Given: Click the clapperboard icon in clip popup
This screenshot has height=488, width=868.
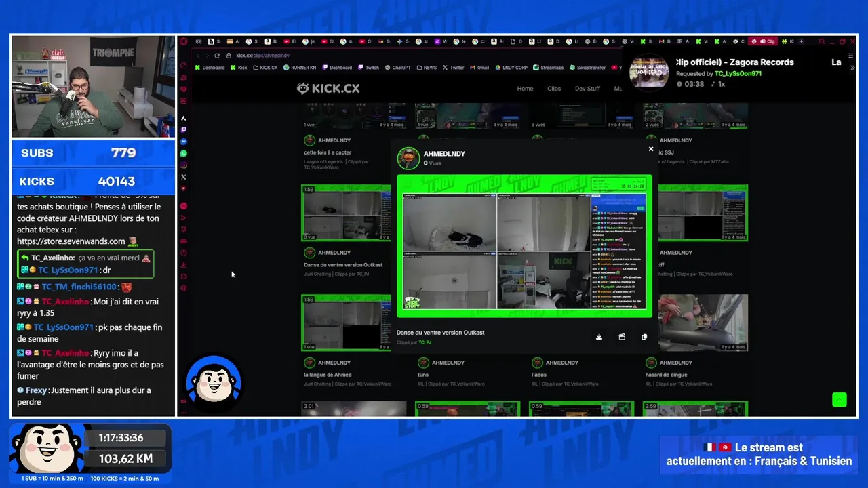Looking at the screenshot, I should [622, 337].
